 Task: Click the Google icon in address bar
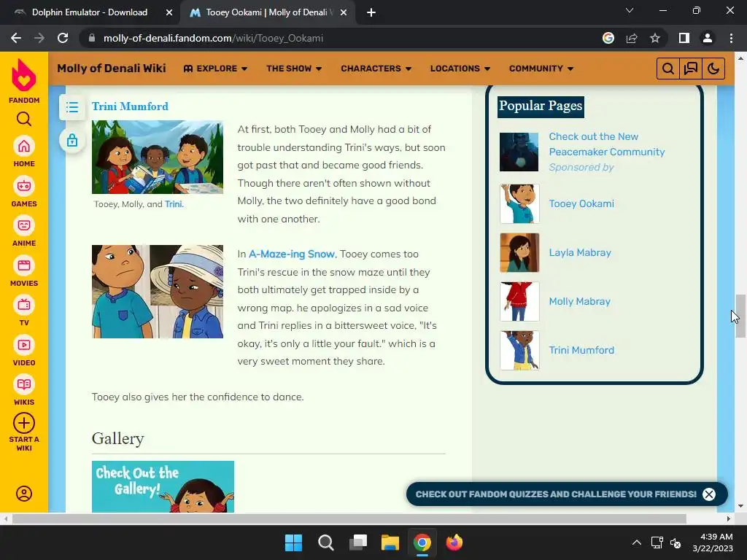click(x=608, y=38)
